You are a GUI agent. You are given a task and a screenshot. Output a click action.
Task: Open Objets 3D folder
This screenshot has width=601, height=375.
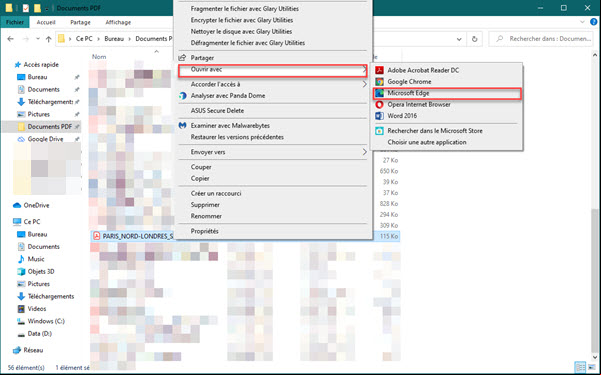(41, 271)
